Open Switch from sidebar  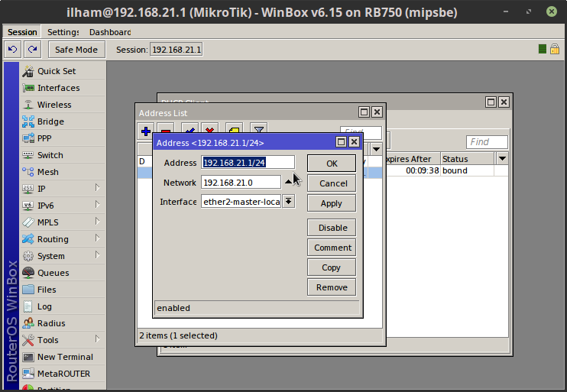coord(63,155)
